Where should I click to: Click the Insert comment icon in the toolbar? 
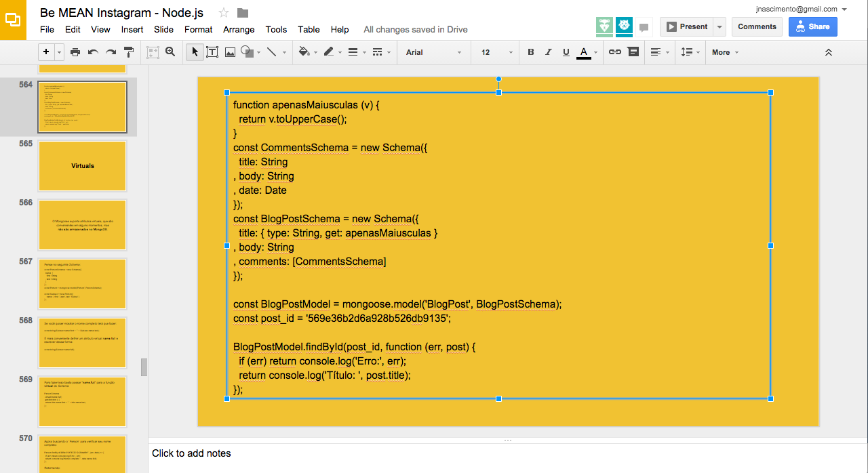pos(633,52)
